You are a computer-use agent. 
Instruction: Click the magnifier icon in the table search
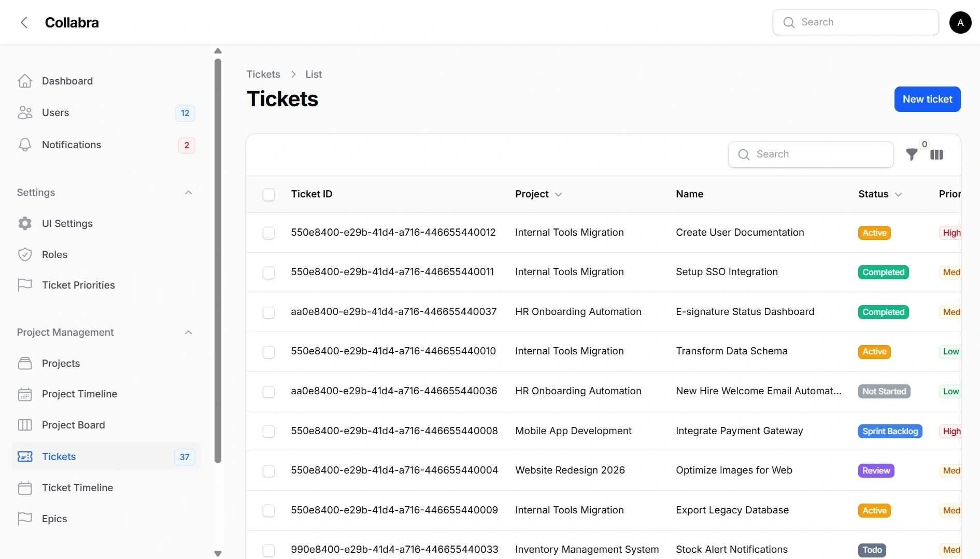744,154
